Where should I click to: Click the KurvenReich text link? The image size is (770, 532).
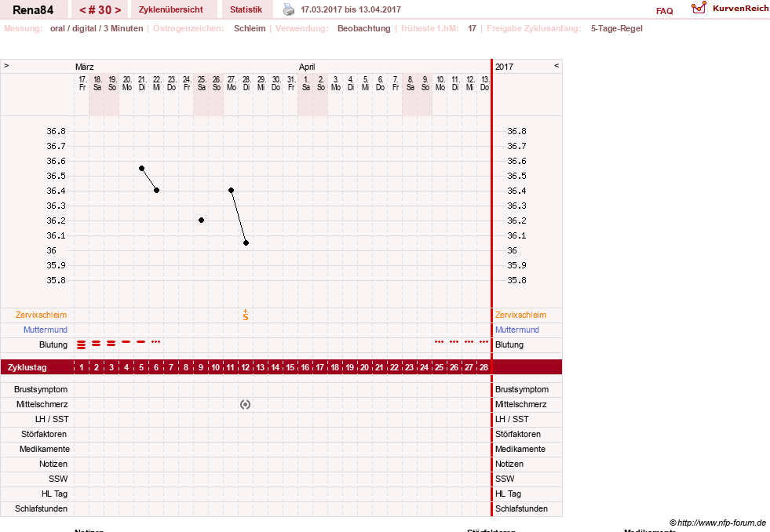[x=740, y=9]
